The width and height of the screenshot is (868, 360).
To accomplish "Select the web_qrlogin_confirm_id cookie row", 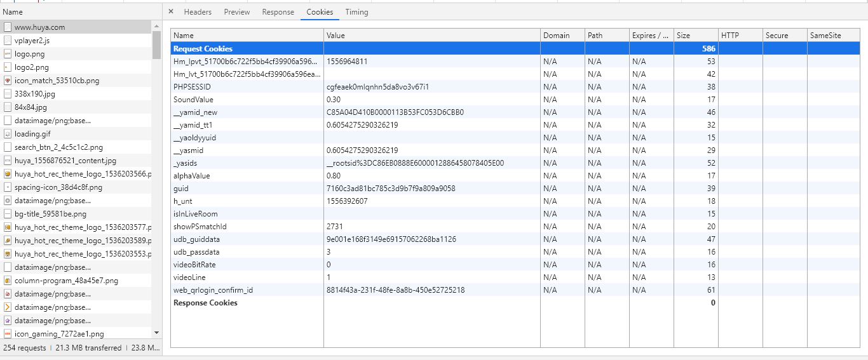I will (515, 290).
